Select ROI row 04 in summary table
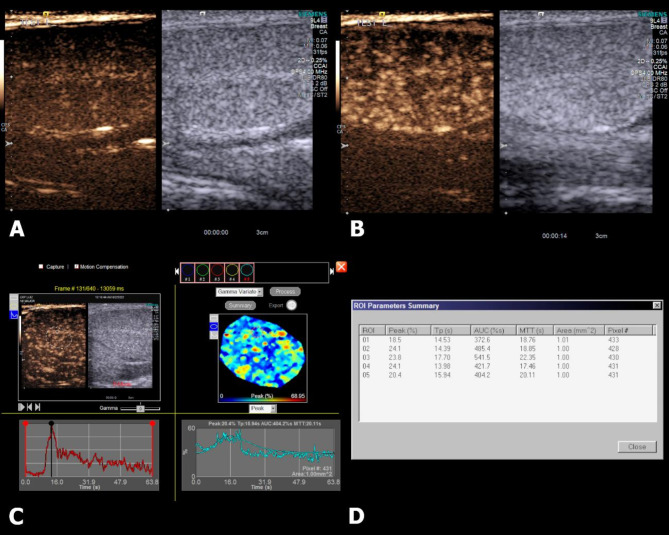 [x=506, y=366]
